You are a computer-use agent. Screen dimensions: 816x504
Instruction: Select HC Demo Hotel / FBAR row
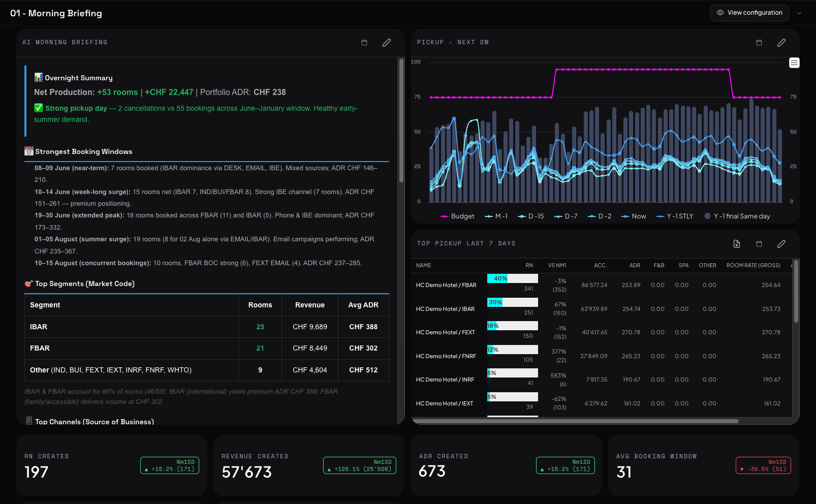click(x=601, y=285)
